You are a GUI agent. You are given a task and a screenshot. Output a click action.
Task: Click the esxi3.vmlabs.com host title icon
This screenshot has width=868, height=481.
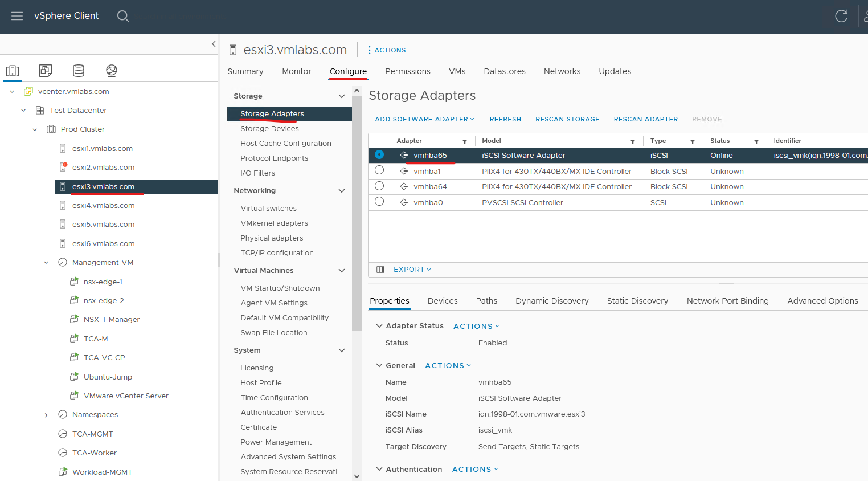coord(233,50)
